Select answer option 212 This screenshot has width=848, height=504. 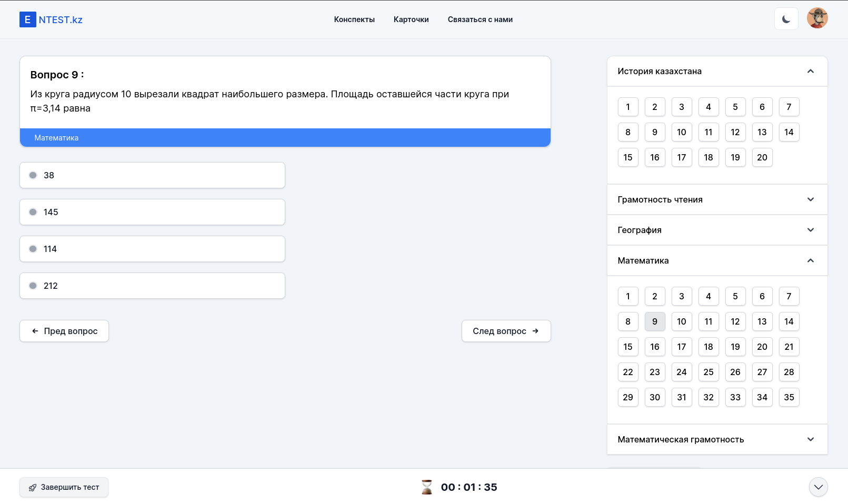tap(153, 286)
